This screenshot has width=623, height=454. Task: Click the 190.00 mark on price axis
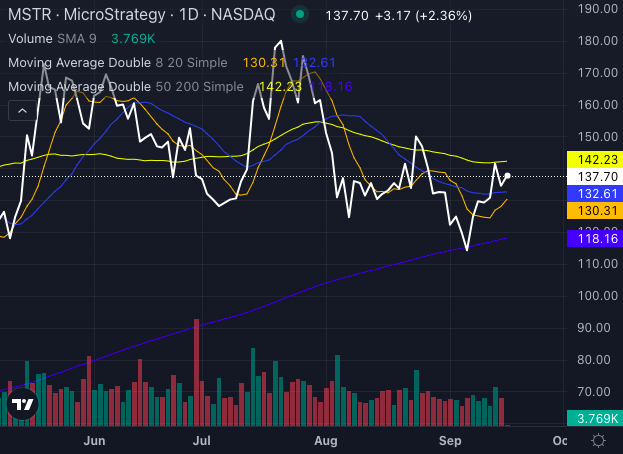click(x=594, y=9)
